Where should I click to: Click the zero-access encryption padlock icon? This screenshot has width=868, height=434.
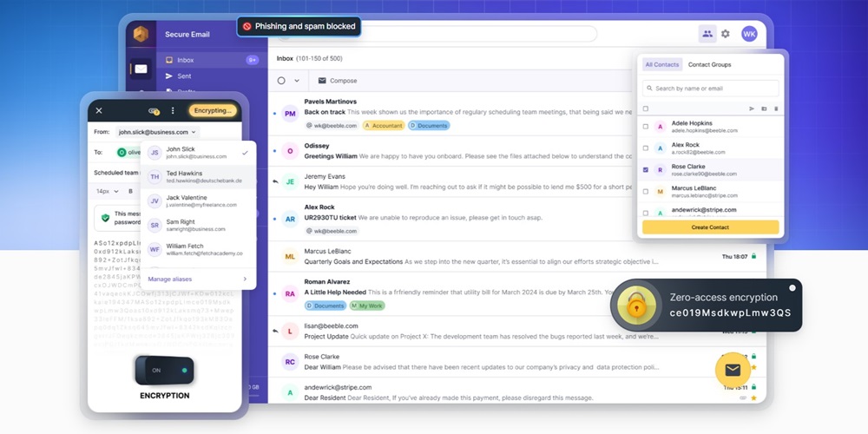pos(636,305)
